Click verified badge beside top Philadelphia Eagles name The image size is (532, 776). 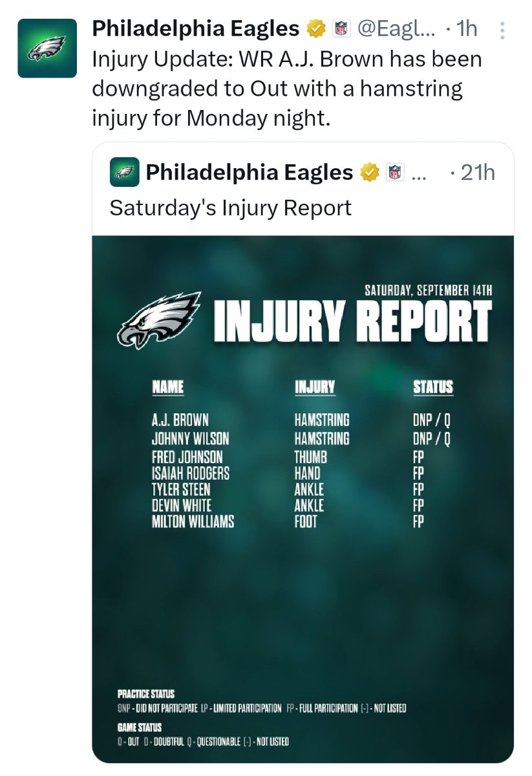click(x=315, y=29)
